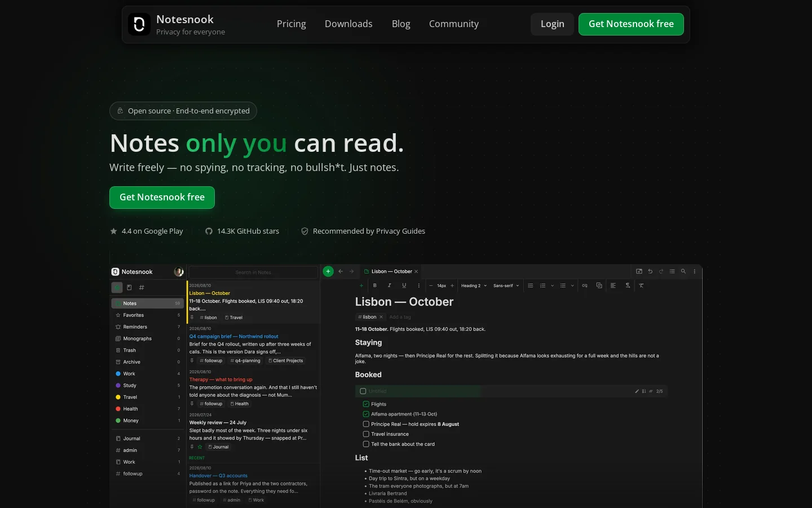Screen dimensions: 812x508
Task: Switch to the tags hash tab in the sidebar
Action: pos(142,287)
